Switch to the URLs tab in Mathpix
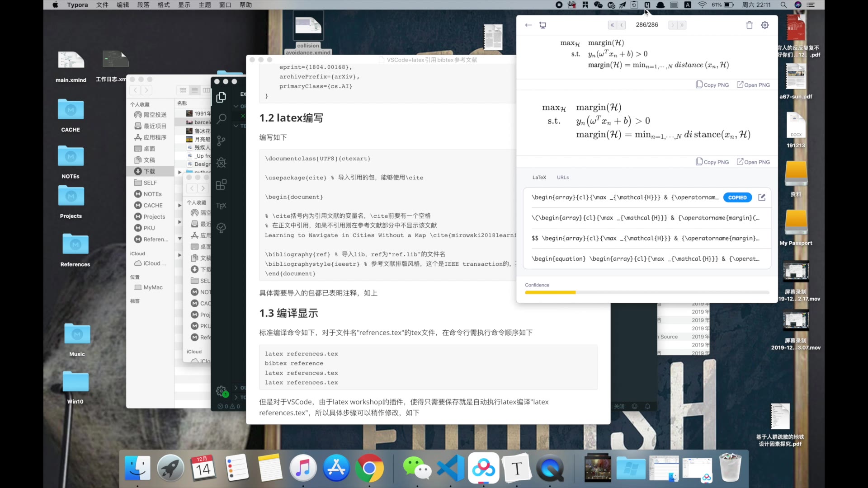Image resolution: width=868 pixels, height=488 pixels. (x=562, y=177)
